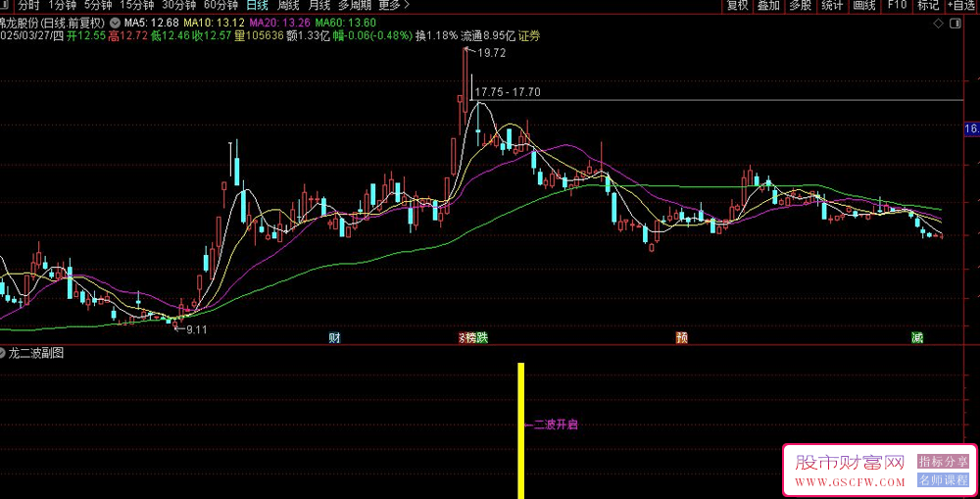980x499 pixels.
Task: Click the 量105636 volume value
Action: pos(259,36)
